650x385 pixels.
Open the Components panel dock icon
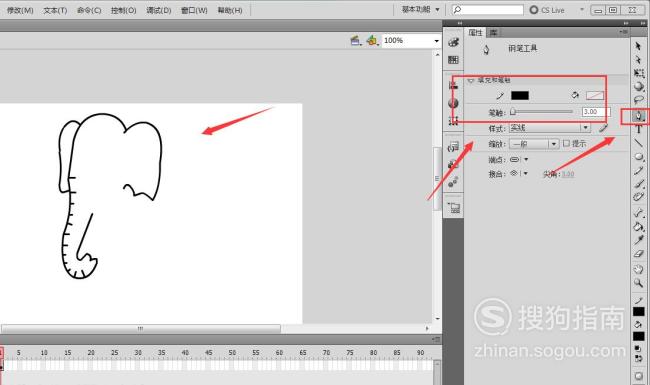tap(454, 164)
